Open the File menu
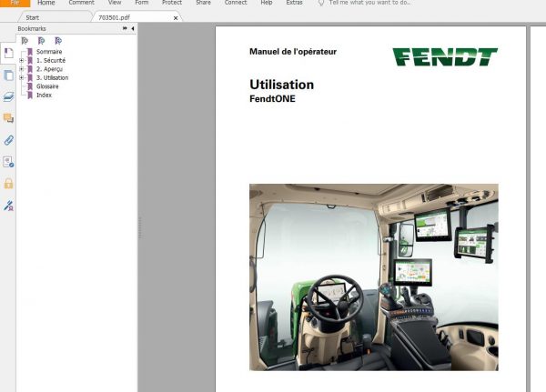Screen dimensions: 546x392 pos(15,3)
